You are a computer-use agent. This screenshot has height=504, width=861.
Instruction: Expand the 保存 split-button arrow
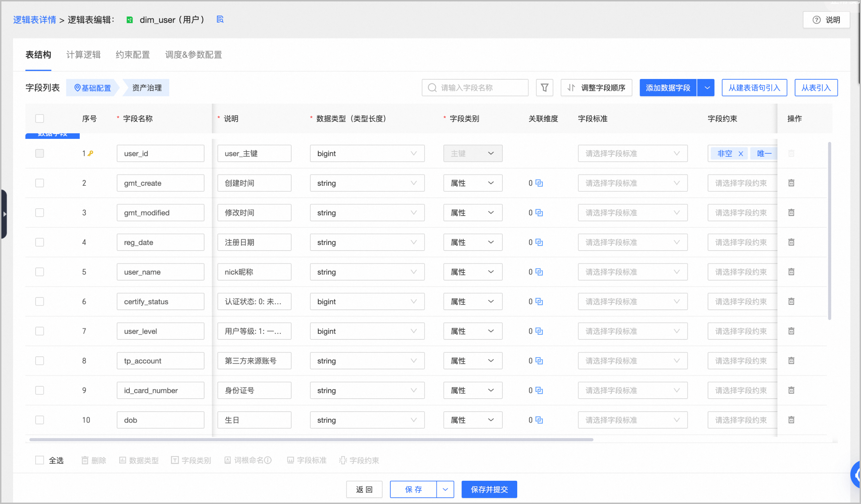point(445,489)
